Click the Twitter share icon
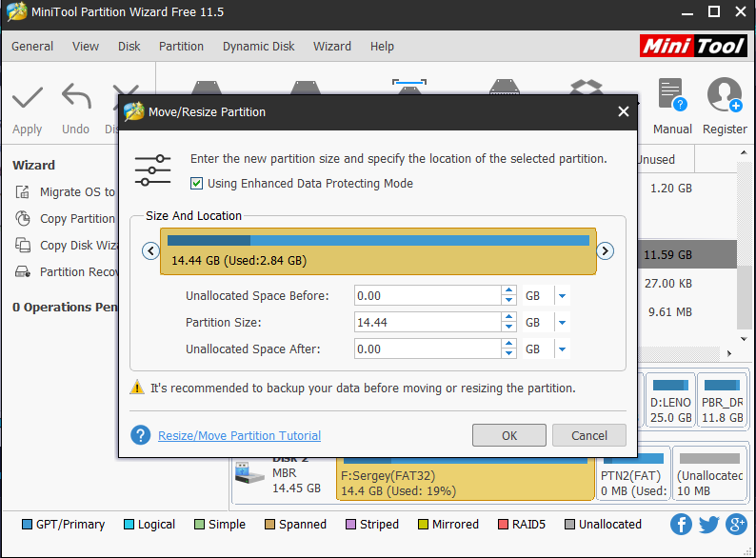The image size is (756, 558). [708, 525]
